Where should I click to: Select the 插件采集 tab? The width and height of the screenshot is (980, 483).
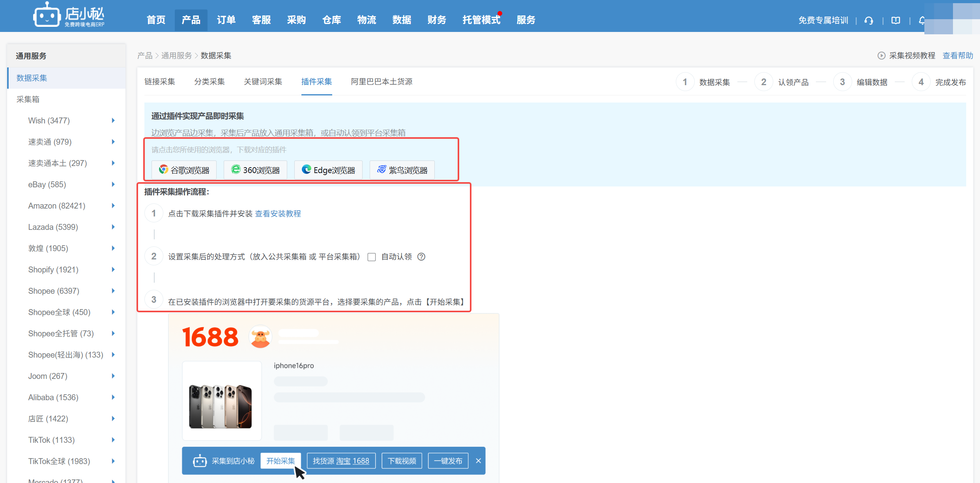pos(317,82)
